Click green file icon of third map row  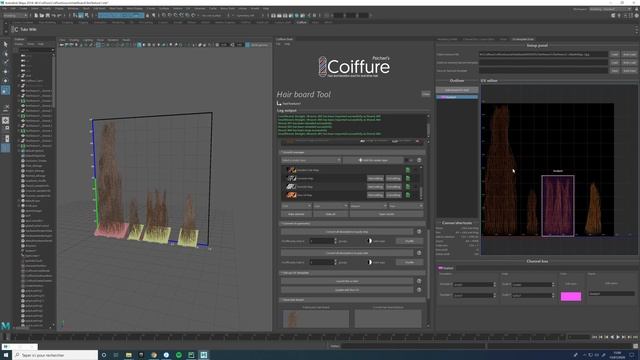tap(407, 187)
